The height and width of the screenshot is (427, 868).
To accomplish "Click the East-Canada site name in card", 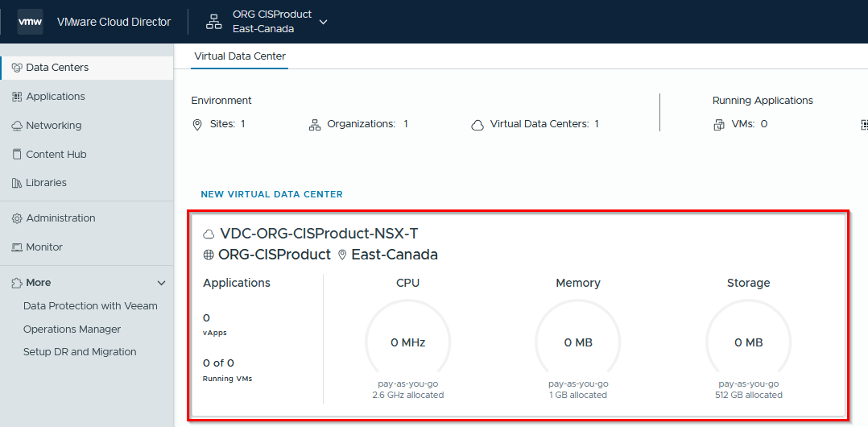I will tap(395, 255).
